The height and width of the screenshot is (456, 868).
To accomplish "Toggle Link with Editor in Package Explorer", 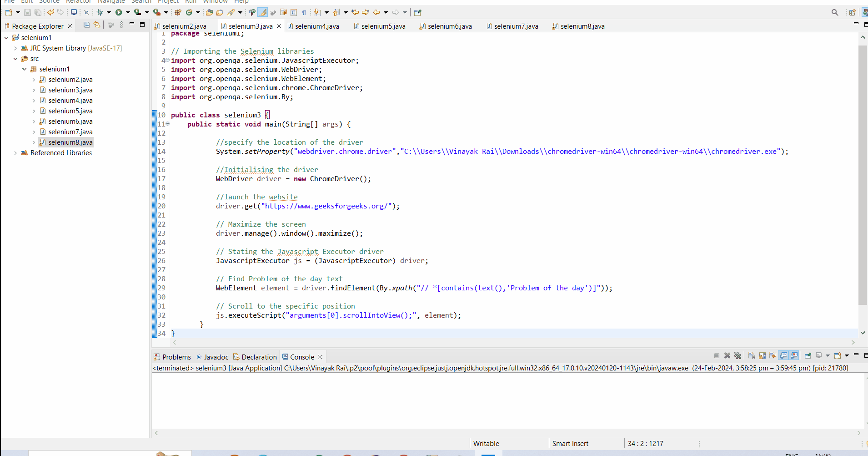I will (x=97, y=25).
